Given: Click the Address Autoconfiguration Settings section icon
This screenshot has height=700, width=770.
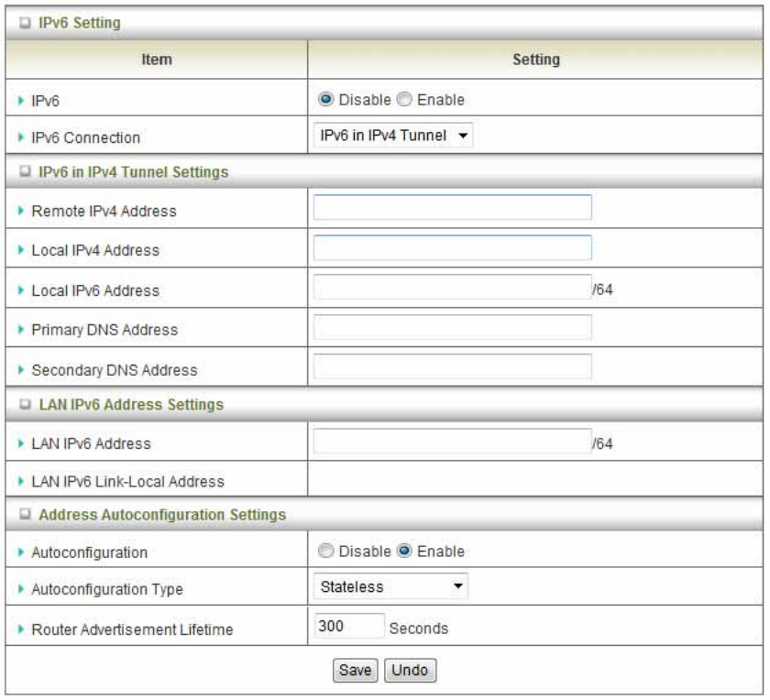Looking at the screenshot, I should click(x=22, y=516).
